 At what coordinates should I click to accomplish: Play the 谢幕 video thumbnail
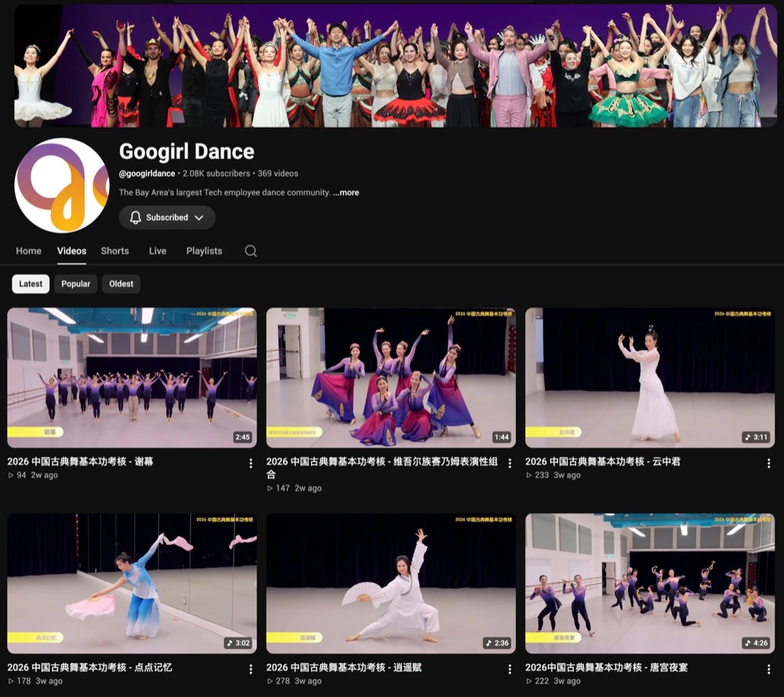(132, 377)
